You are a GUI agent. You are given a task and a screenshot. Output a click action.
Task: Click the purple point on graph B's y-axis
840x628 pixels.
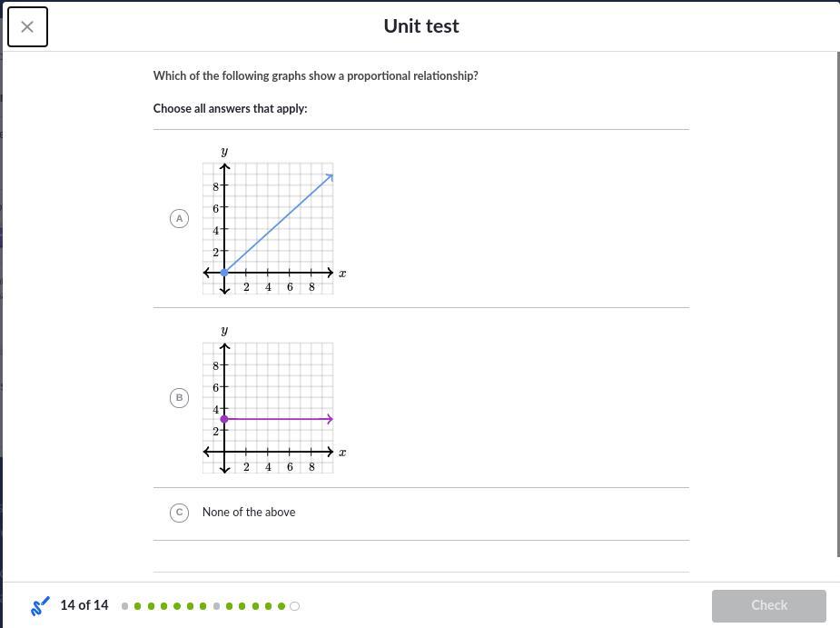pos(224,419)
